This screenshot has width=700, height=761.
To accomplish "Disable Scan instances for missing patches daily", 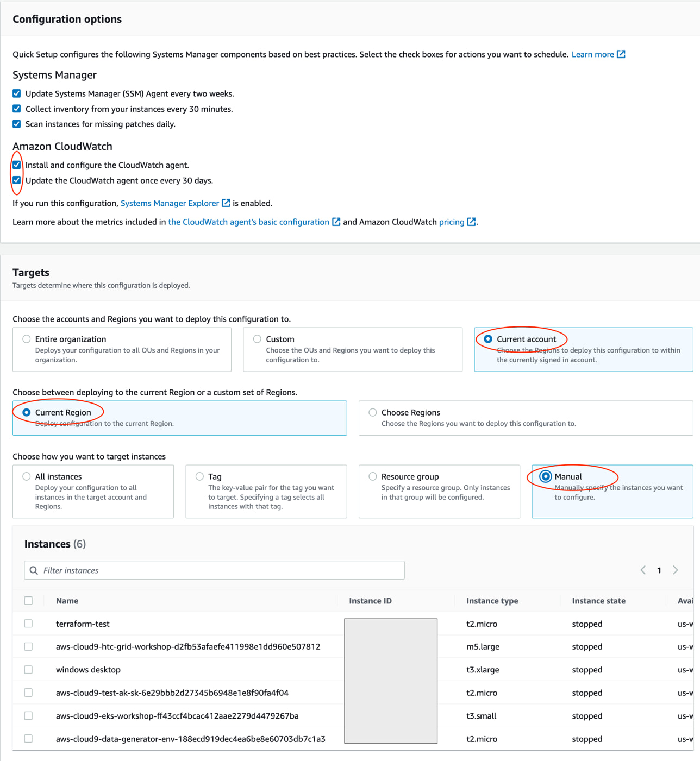I will [16, 124].
